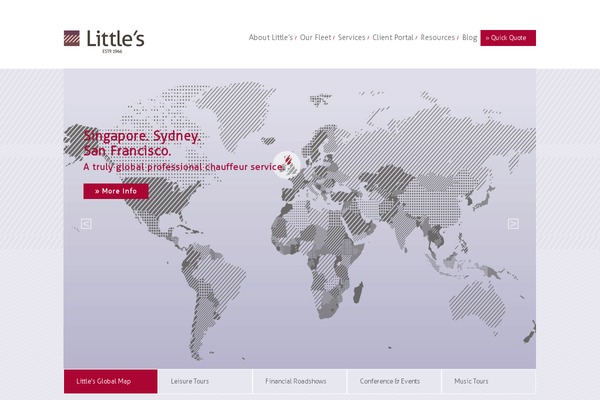Switch to the Leisure Tours tab
This screenshot has height=400, width=600.
(205, 381)
